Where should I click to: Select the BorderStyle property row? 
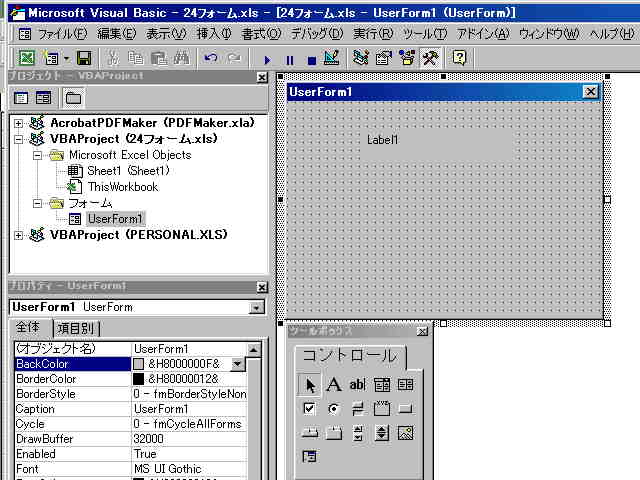pyautogui.click(x=131, y=394)
